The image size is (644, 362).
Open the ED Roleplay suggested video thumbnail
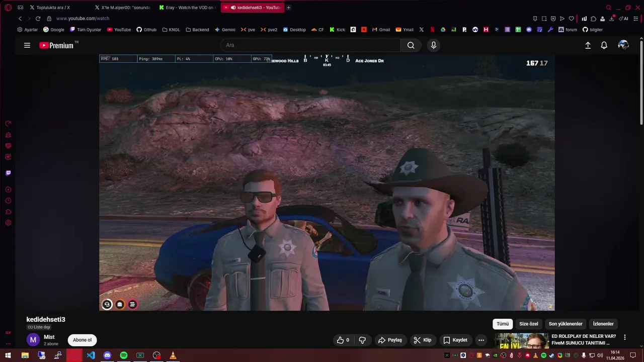[x=521, y=341]
